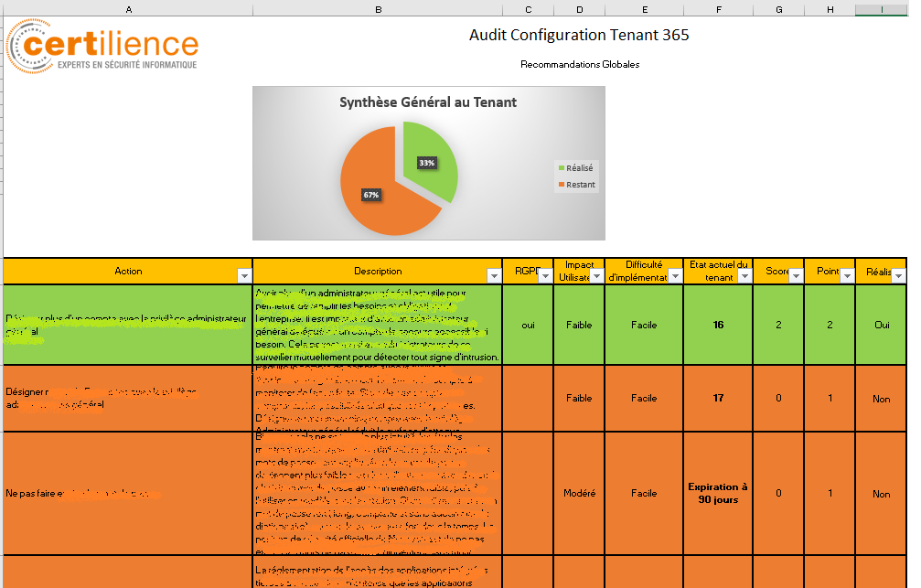The width and height of the screenshot is (921, 588).
Task: Select the Non cell in the Expiration row
Action: tap(882, 494)
